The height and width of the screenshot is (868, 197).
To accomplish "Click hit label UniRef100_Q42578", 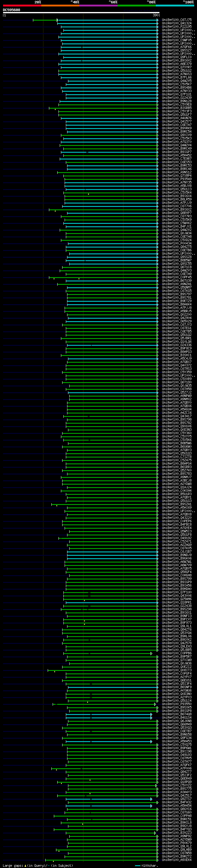I will [177, 643].
